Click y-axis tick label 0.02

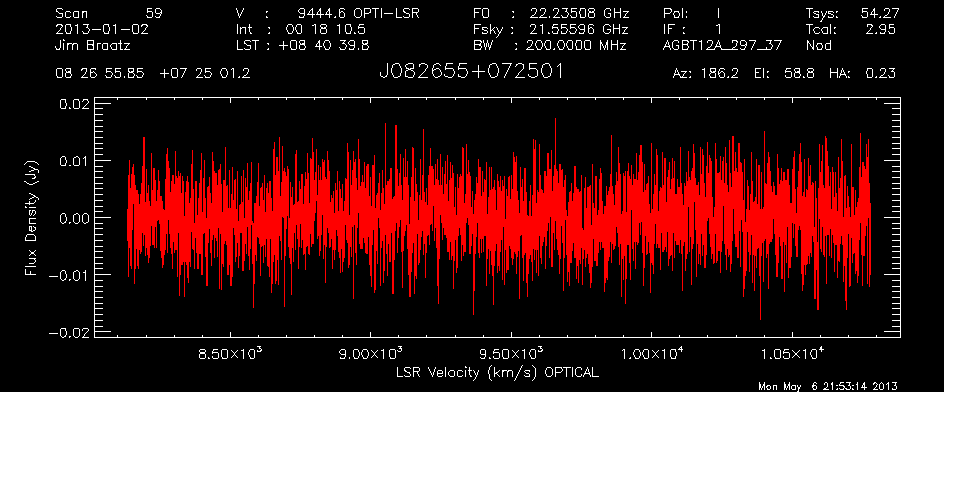pos(74,104)
